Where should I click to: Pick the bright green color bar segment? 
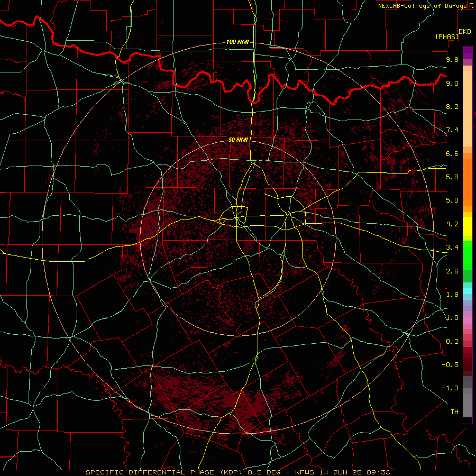[x=467, y=255]
